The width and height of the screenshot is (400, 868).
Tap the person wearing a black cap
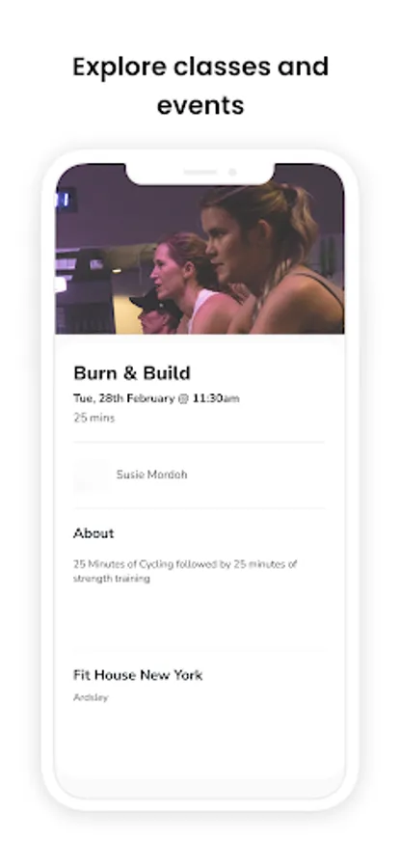point(153,312)
